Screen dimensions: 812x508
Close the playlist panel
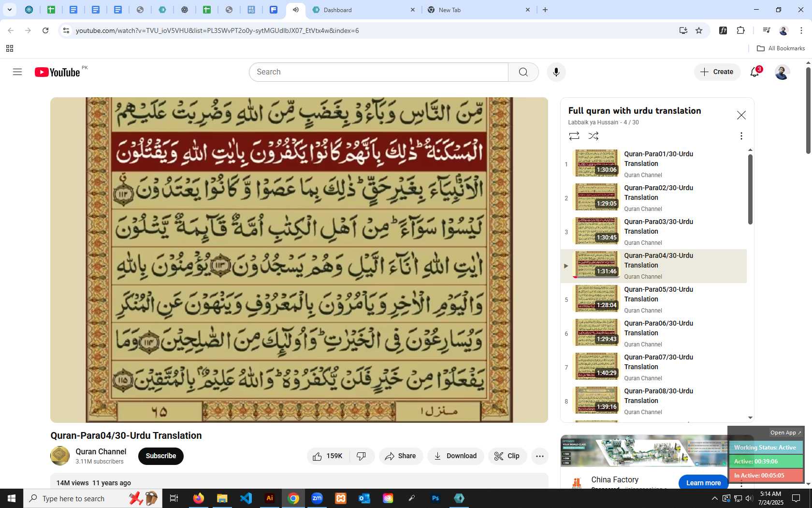click(x=741, y=115)
